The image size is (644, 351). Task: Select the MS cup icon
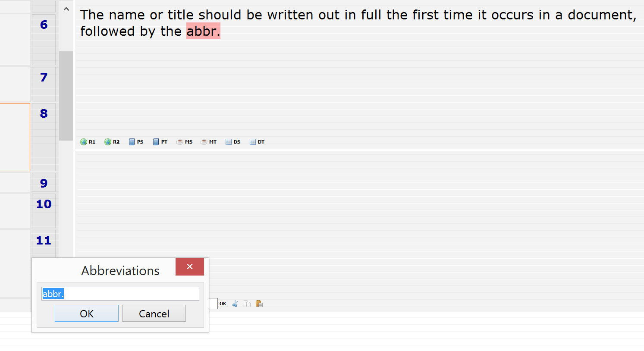click(x=180, y=142)
